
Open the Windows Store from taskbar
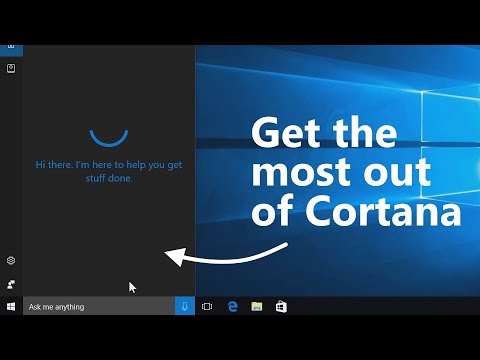coord(281,306)
